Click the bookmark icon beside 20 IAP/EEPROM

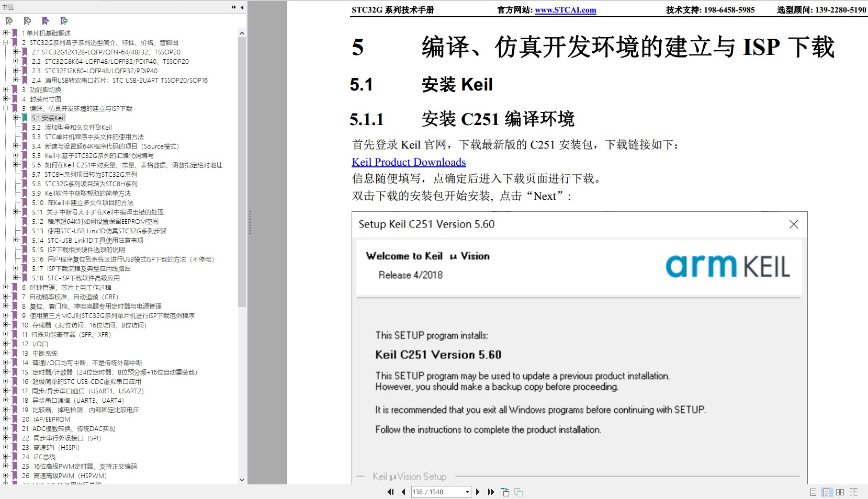tap(15, 419)
